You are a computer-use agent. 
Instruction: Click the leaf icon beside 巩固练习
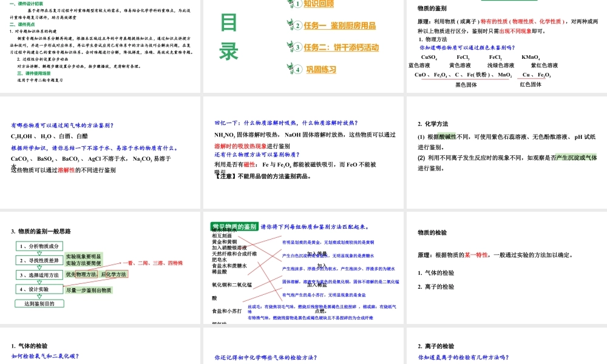coord(290,69)
